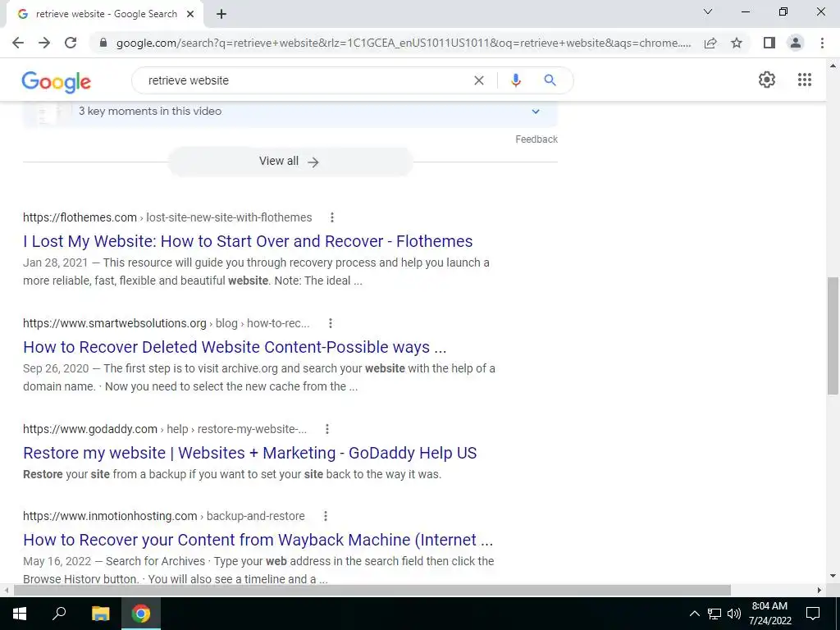The width and height of the screenshot is (840, 630).
Task: Open more options for godaddy.com result
Action: 327,428
